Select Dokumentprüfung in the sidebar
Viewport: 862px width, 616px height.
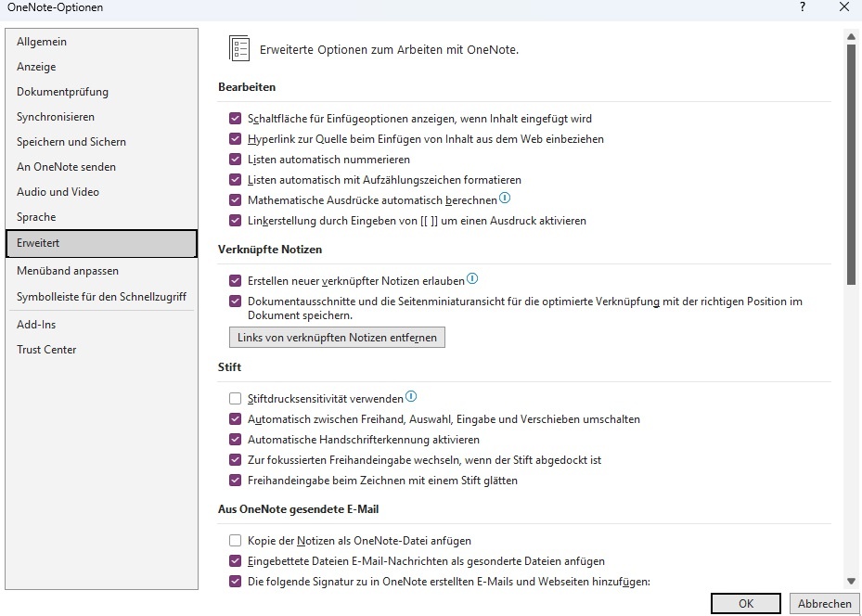(101, 92)
